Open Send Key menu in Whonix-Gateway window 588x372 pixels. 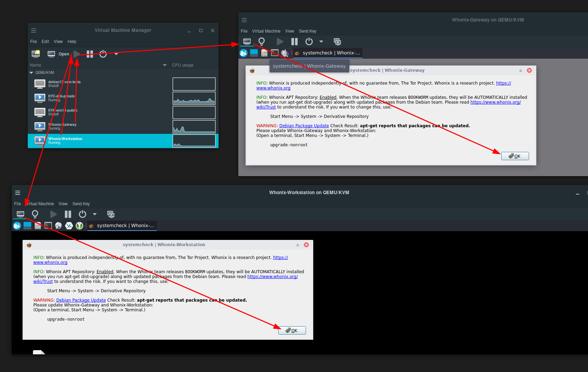(308, 31)
